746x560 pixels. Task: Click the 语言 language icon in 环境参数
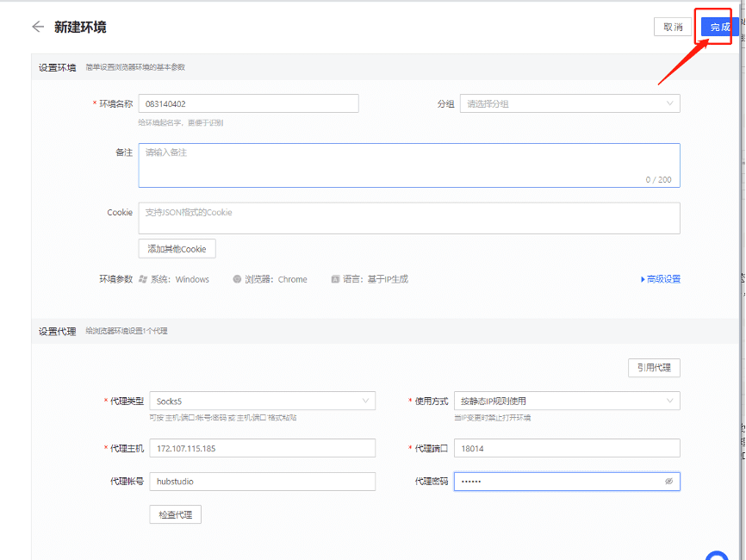coord(334,278)
